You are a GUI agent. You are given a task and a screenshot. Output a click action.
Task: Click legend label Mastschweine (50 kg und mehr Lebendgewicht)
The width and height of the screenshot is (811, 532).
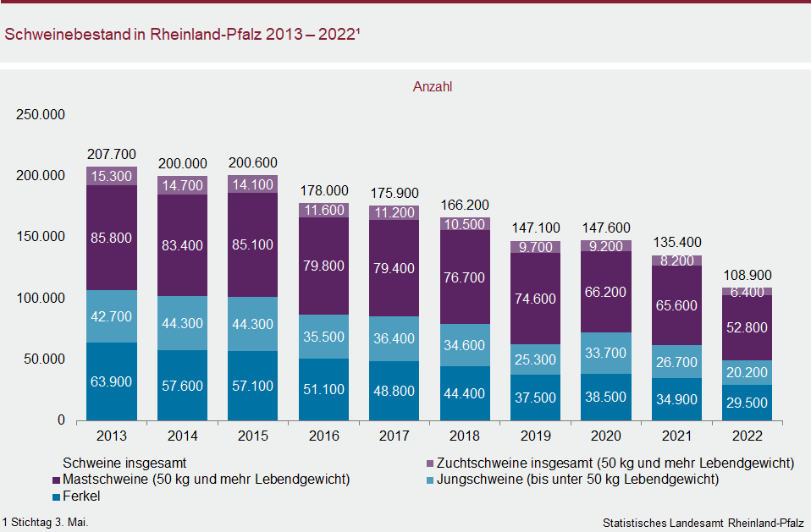[207, 480]
